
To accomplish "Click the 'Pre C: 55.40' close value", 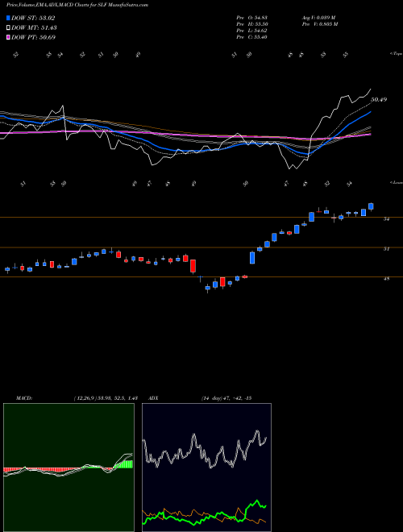I will (x=252, y=37).
